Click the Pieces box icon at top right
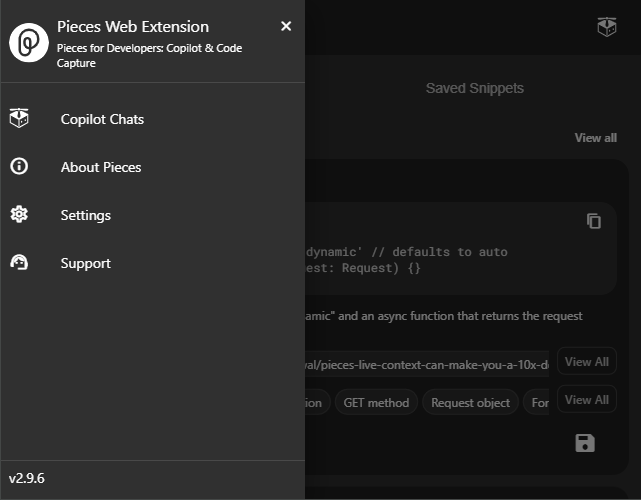The width and height of the screenshot is (641, 500). tap(606, 27)
